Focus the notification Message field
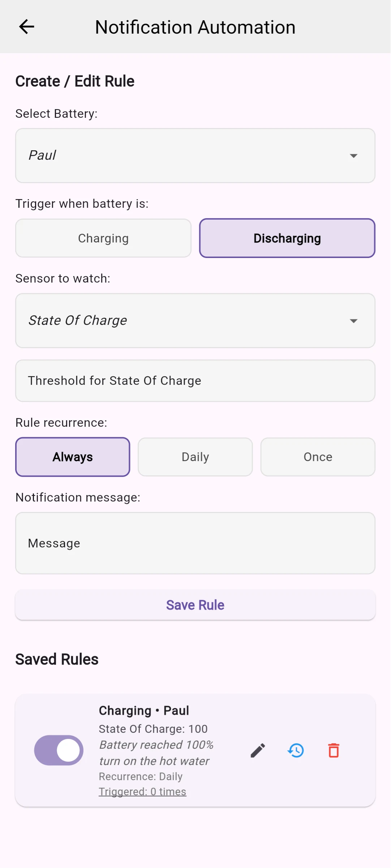Screen dimensions: 391x868 [x=195, y=543]
